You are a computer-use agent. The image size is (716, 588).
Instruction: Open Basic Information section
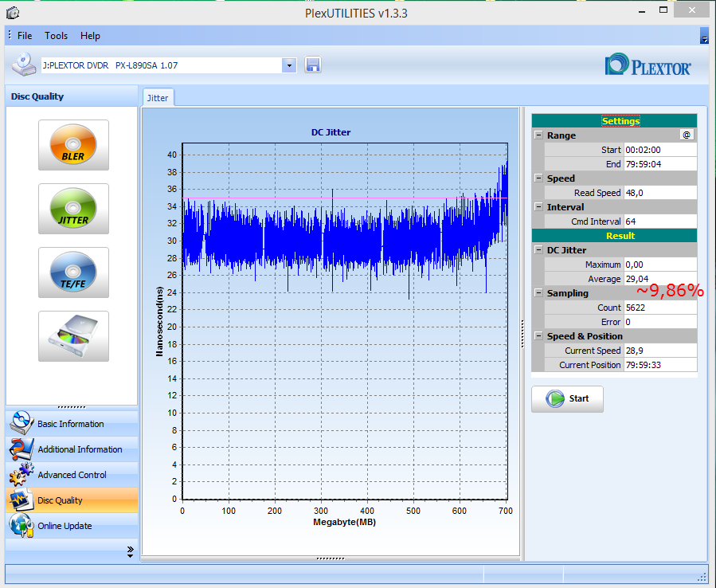click(72, 424)
